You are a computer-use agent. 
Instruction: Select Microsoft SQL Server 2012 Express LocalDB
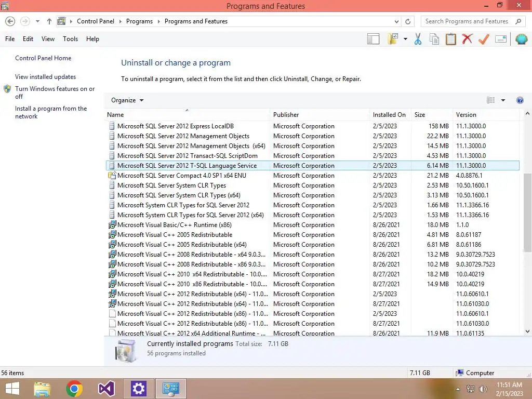click(312, 126)
